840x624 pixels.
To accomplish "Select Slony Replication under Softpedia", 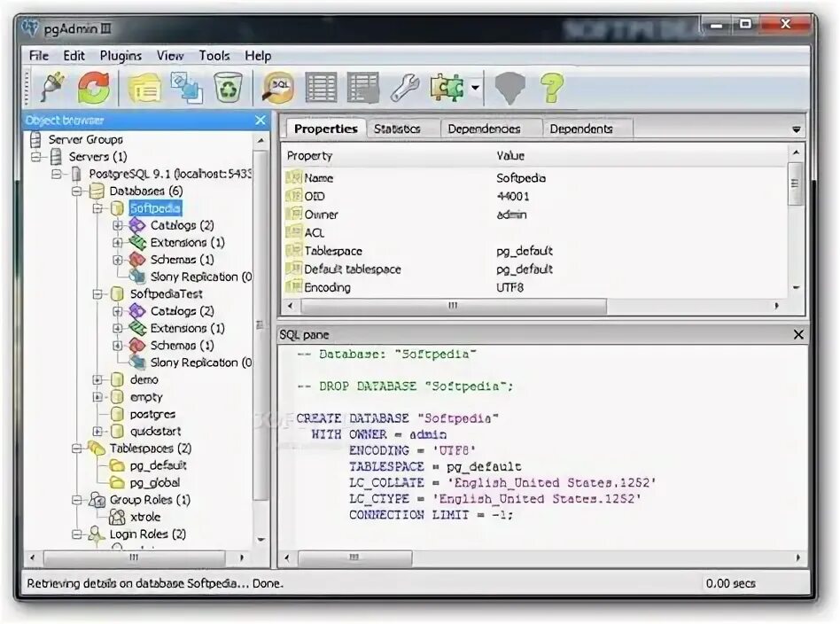I will pyautogui.click(x=201, y=277).
